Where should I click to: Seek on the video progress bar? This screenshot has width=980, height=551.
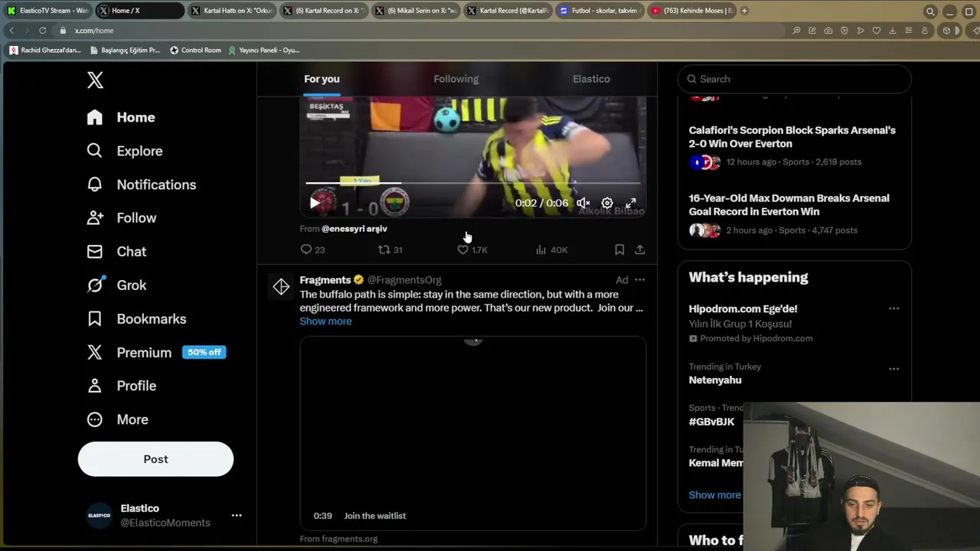pos(473,184)
